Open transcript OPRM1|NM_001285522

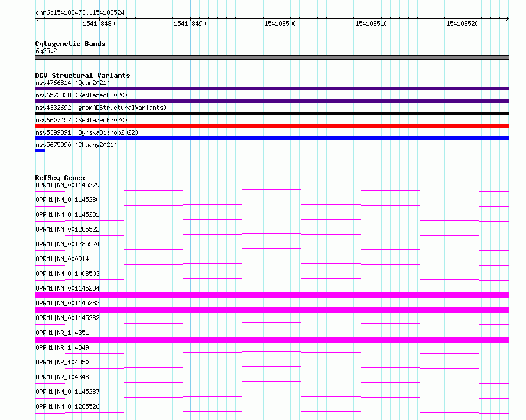click(x=67, y=229)
